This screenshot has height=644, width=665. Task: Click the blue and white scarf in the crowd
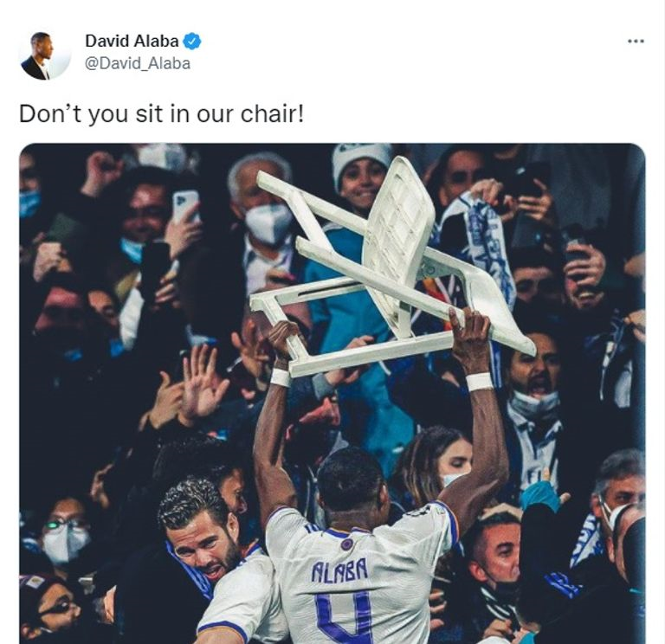pyautogui.click(x=481, y=244)
